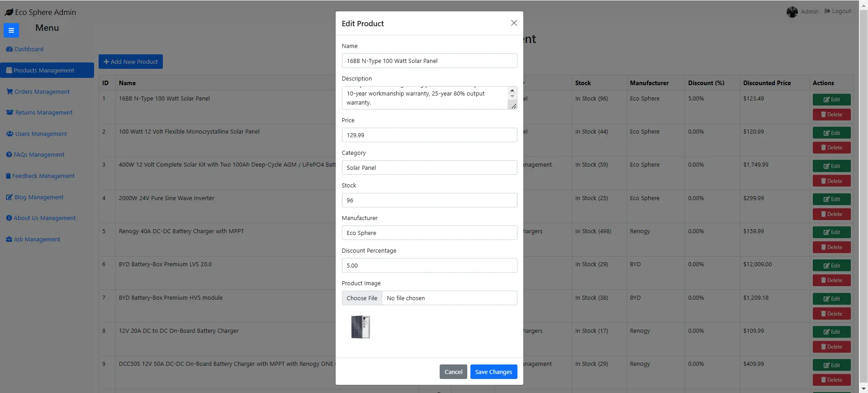Edit the BYD Battery-Box Premium HVS module
This screenshot has width=868, height=393.
(x=831, y=299)
